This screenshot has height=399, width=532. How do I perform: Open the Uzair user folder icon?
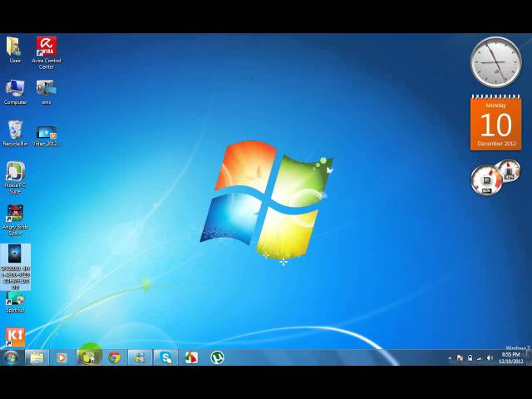[x=14, y=50]
